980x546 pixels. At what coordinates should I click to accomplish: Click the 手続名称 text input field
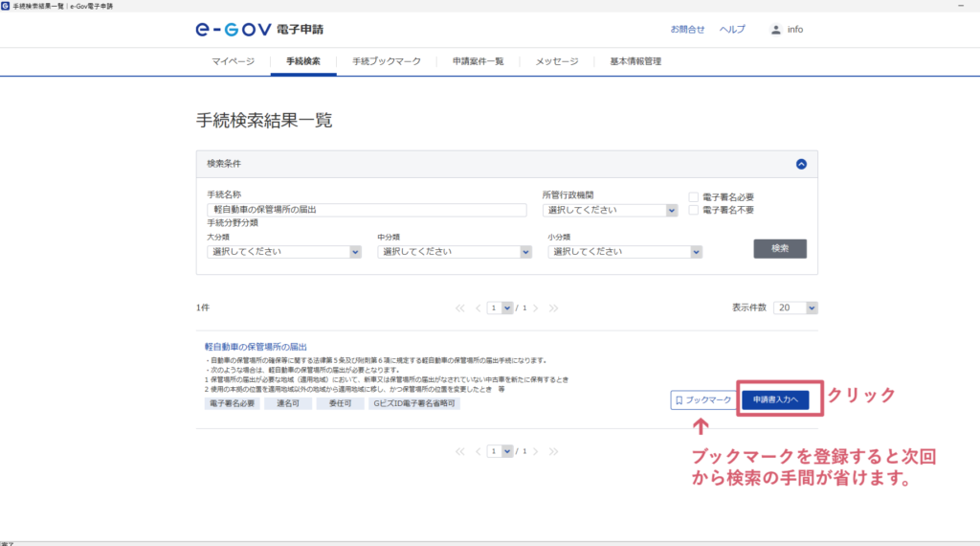pos(367,210)
